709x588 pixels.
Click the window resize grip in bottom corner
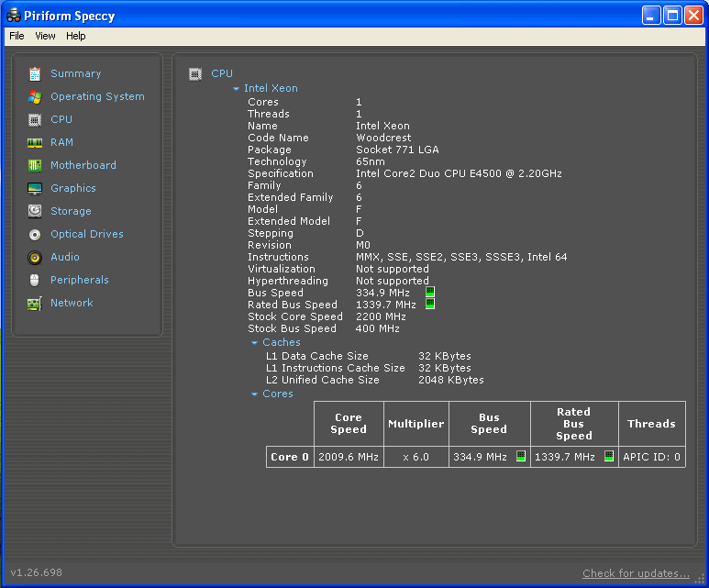click(700, 579)
